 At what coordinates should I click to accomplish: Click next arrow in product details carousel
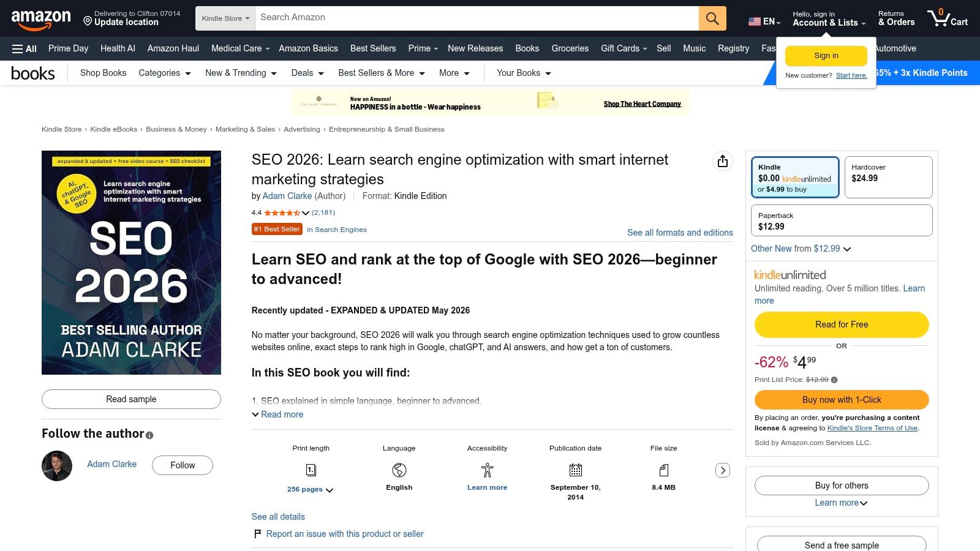click(723, 470)
